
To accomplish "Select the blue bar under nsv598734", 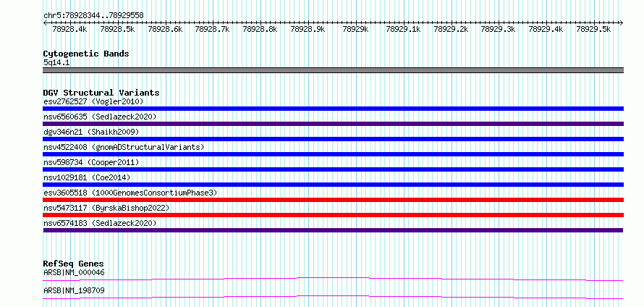I will [x=333, y=169].
